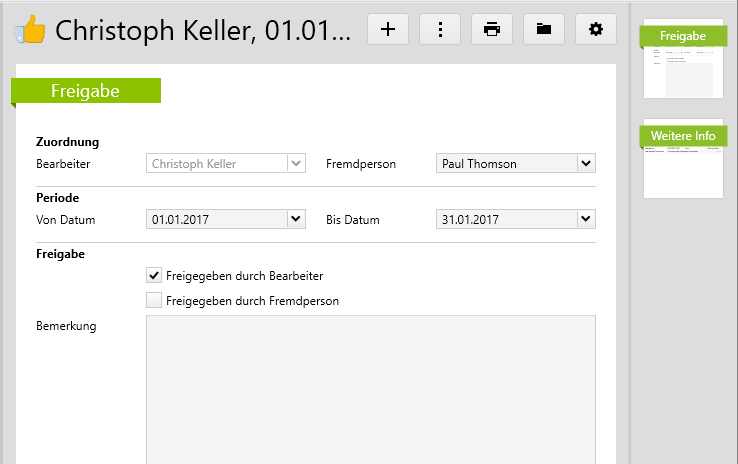Click into the Bemerkung text area

[370, 390]
